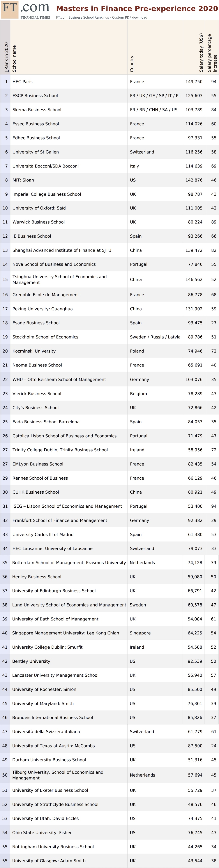The image size is (219, 868).
Task: Click the Masters in Finance Pre-experience 2020 title
Action: [137, 9]
